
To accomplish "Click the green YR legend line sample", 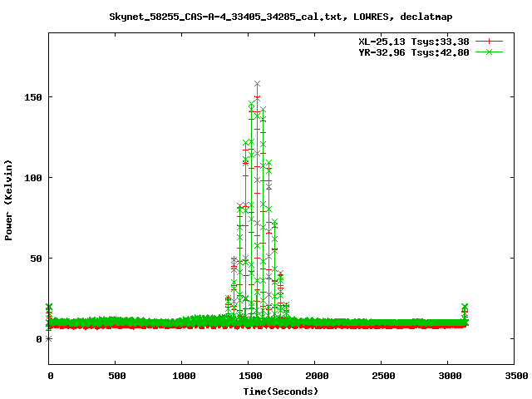I will 489,52.
